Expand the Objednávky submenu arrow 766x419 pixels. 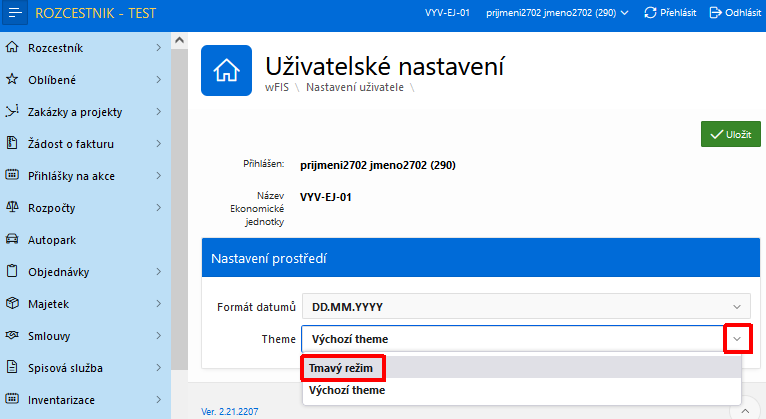pyautogui.click(x=159, y=271)
